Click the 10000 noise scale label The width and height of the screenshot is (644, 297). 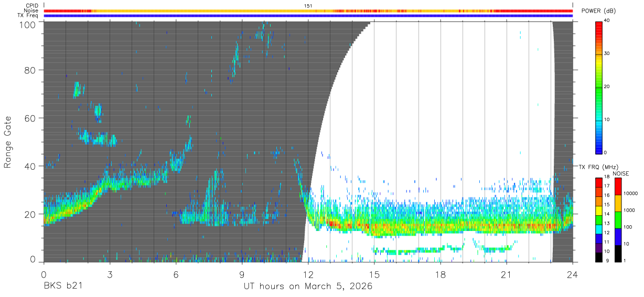(x=630, y=193)
